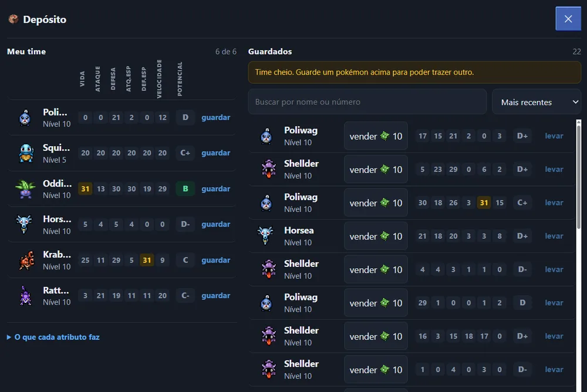This screenshot has width=587, height=392.
Task: Click Rattata's C- potential badge
Action: [185, 295]
